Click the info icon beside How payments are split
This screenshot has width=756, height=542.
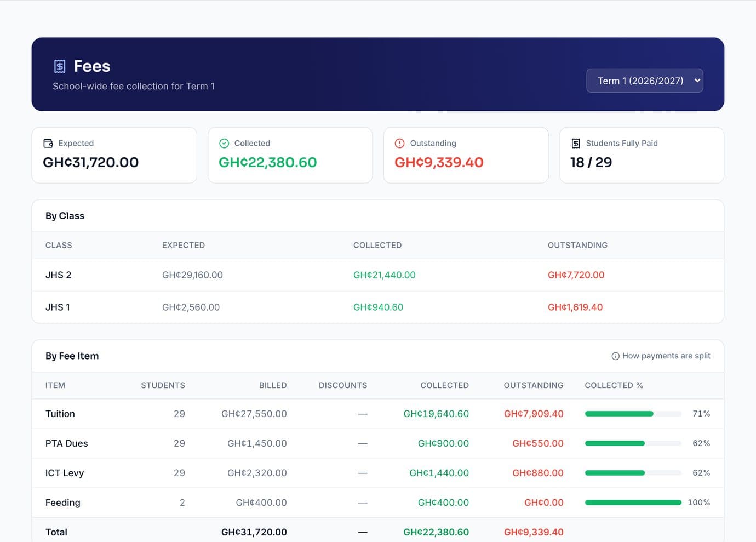pyautogui.click(x=615, y=356)
